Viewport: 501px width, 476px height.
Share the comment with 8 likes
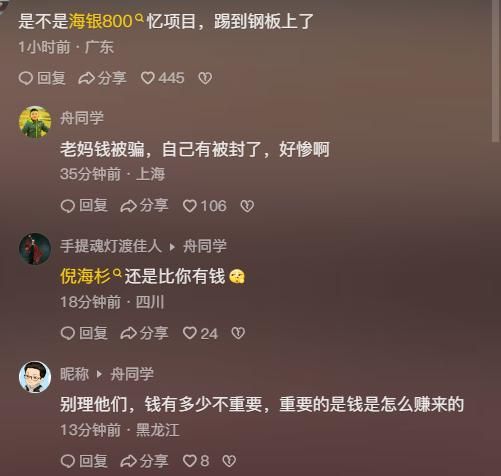(144, 461)
